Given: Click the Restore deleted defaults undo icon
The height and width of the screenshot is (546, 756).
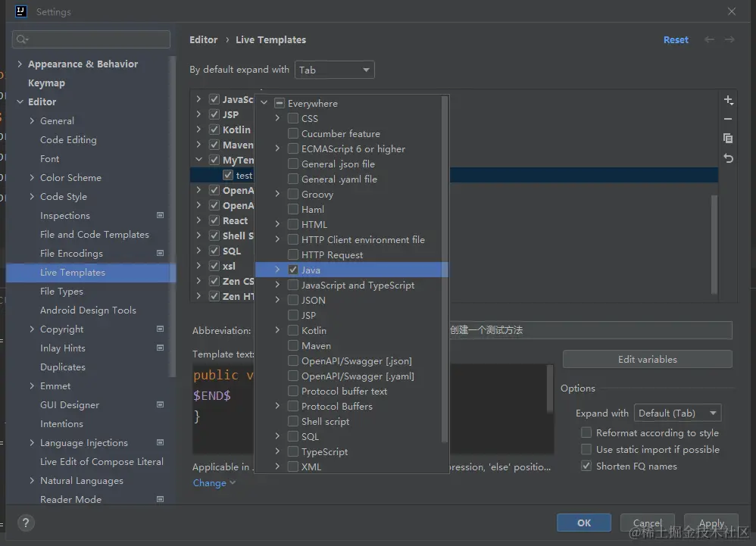Looking at the screenshot, I should [728, 158].
